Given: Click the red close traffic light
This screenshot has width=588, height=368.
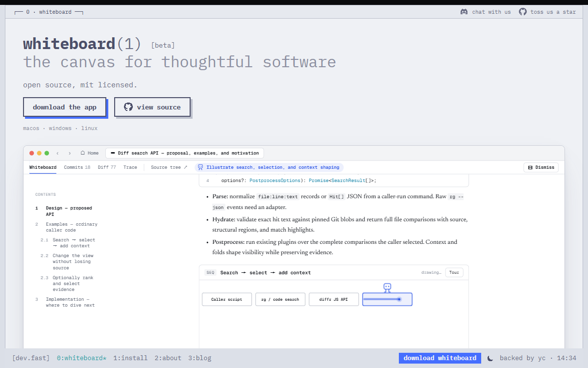Looking at the screenshot, I should (x=32, y=153).
